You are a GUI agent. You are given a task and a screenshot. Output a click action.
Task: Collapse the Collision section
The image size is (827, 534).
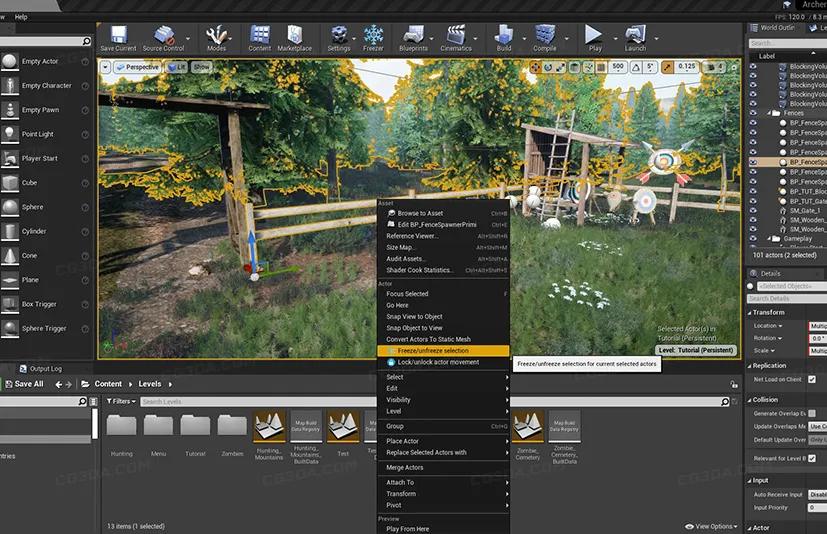pyautogui.click(x=749, y=400)
